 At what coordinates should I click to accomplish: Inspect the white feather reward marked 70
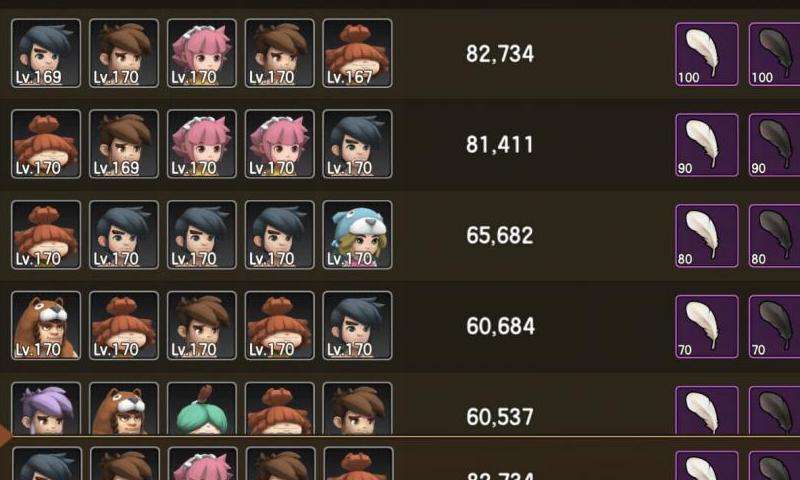pyautogui.click(x=707, y=326)
